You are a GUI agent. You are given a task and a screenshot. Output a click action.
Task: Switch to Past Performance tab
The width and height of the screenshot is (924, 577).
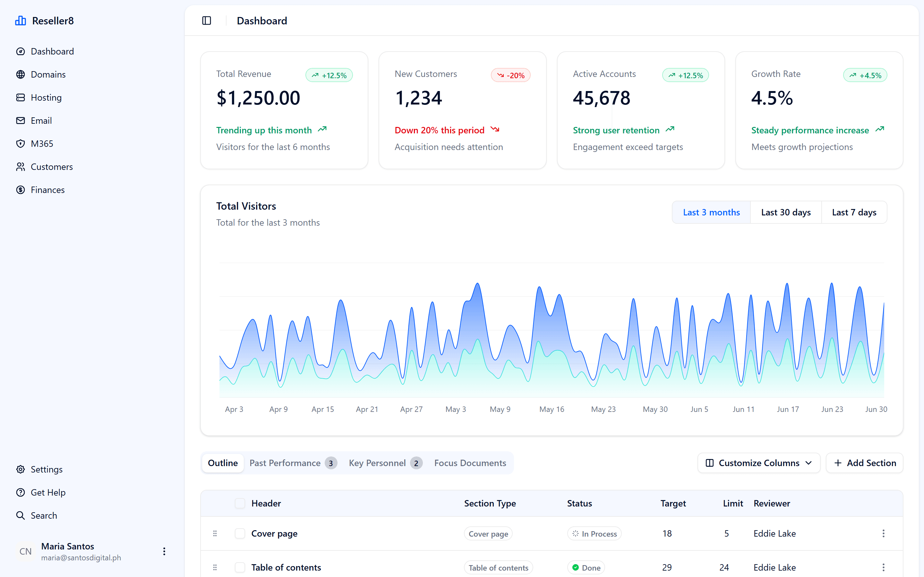293,463
